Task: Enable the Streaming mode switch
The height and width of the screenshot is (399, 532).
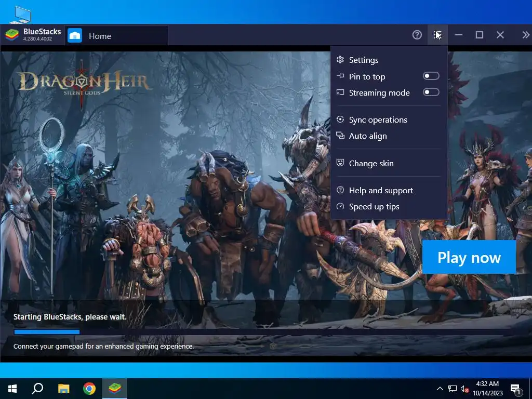Action: point(431,92)
